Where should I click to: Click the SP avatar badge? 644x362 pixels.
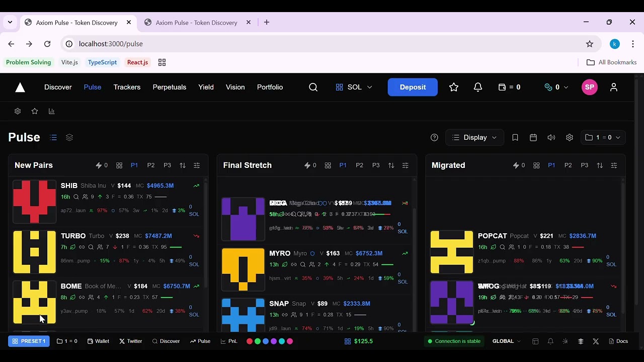pyautogui.click(x=590, y=87)
